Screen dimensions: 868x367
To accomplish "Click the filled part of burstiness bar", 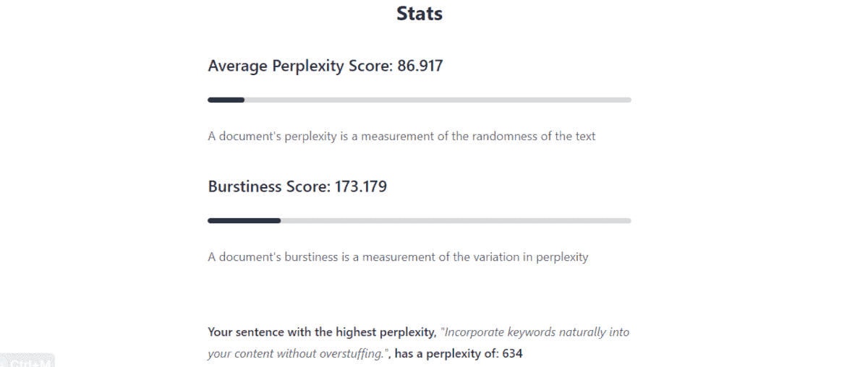I will [244, 220].
